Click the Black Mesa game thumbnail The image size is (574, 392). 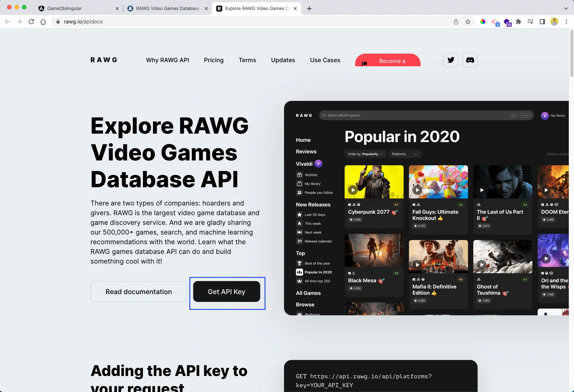tap(374, 251)
